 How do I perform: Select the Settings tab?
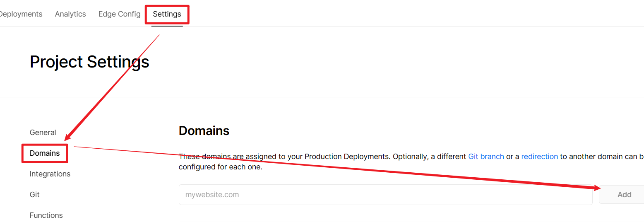(167, 14)
